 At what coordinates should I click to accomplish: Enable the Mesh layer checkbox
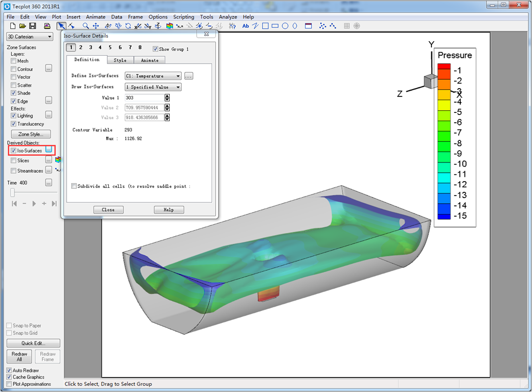(13, 61)
